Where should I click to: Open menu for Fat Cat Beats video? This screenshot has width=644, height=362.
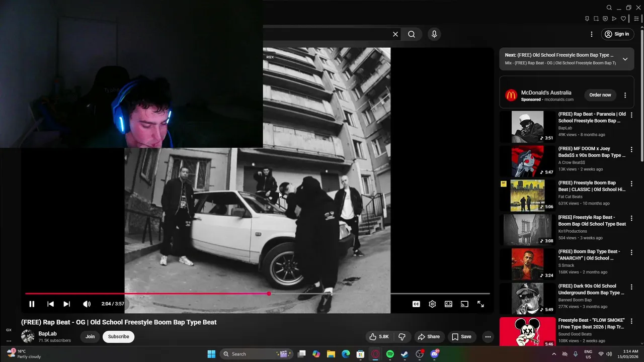(x=631, y=184)
